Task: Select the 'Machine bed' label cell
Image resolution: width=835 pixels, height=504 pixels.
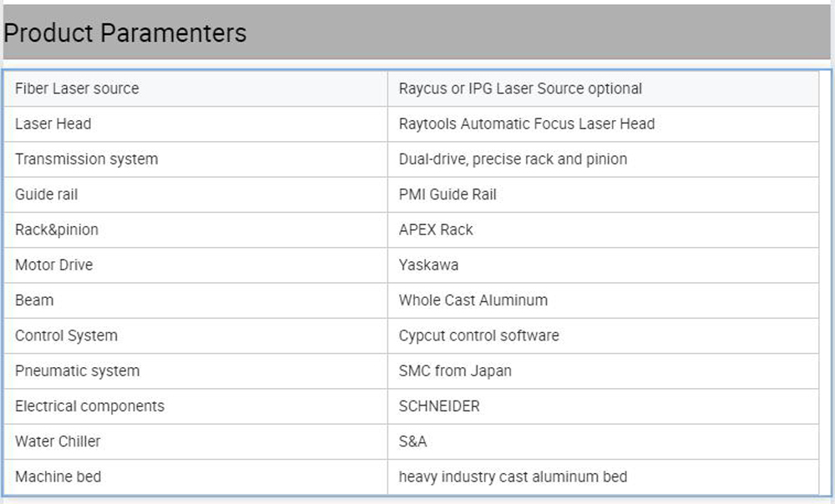Action: tap(195, 476)
